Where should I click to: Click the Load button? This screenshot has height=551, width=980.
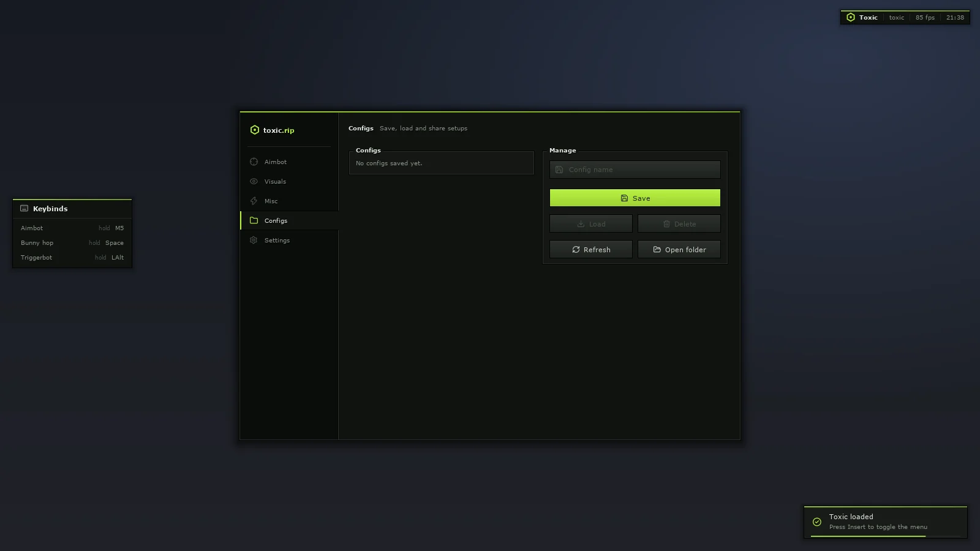pos(591,223)
